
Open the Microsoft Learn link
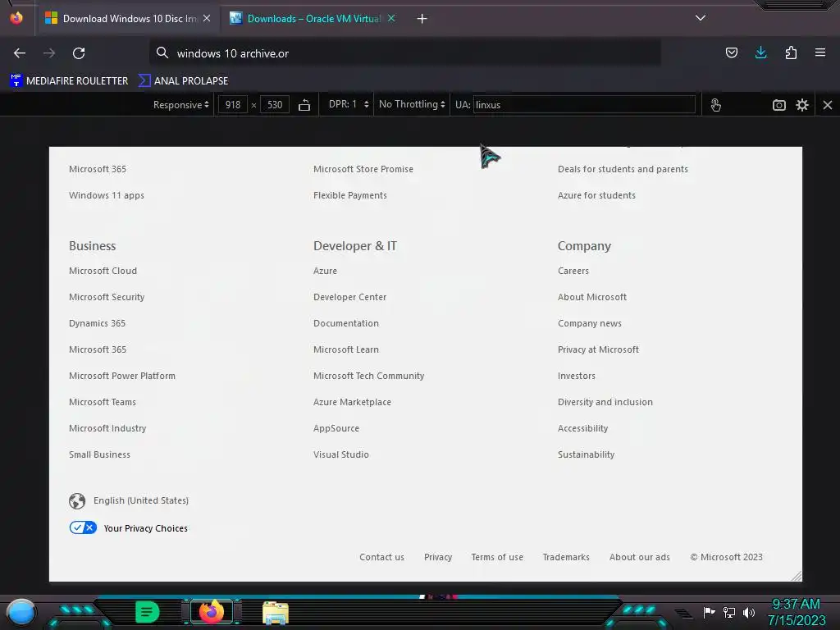pyautogui.click(x=346, y=349)
